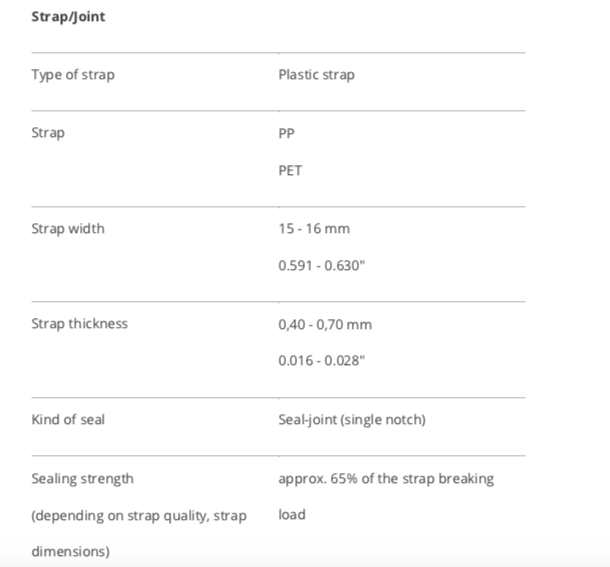Select the '15 - 16 mm' width value

click(x=314, y=229)
